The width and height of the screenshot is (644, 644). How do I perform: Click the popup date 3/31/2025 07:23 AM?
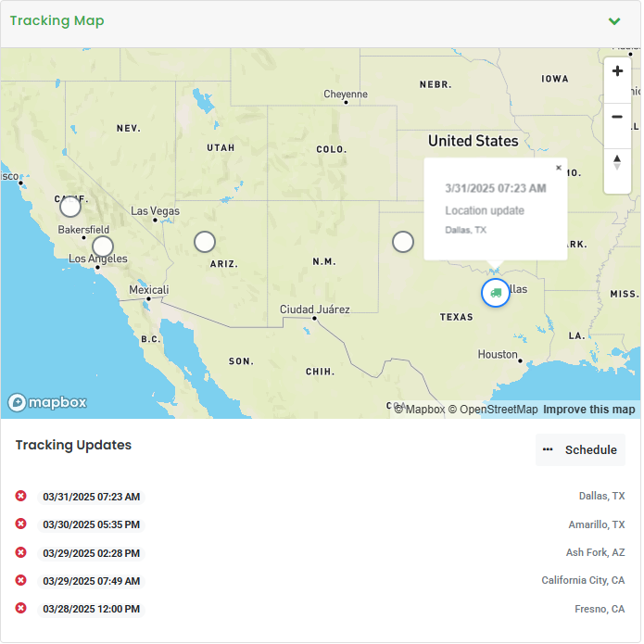click(496, 188)
